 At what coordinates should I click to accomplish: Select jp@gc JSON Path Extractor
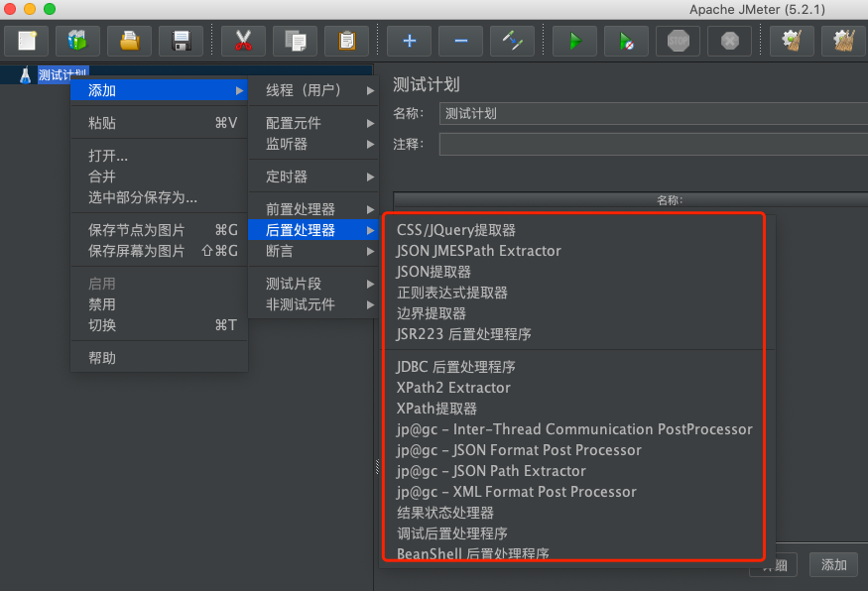[579, 471]
